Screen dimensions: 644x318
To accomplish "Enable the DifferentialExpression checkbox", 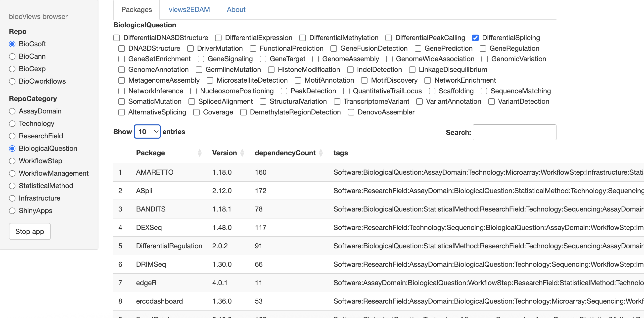I will click(x=218, y=38).
